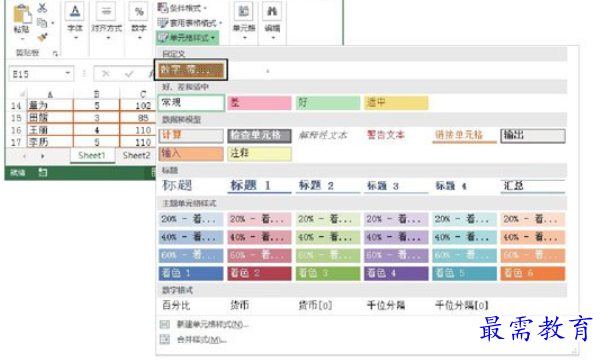This screenshot has width=601, height=360.
Task: Click the Copy icon
Action: [x=42, y=23]
